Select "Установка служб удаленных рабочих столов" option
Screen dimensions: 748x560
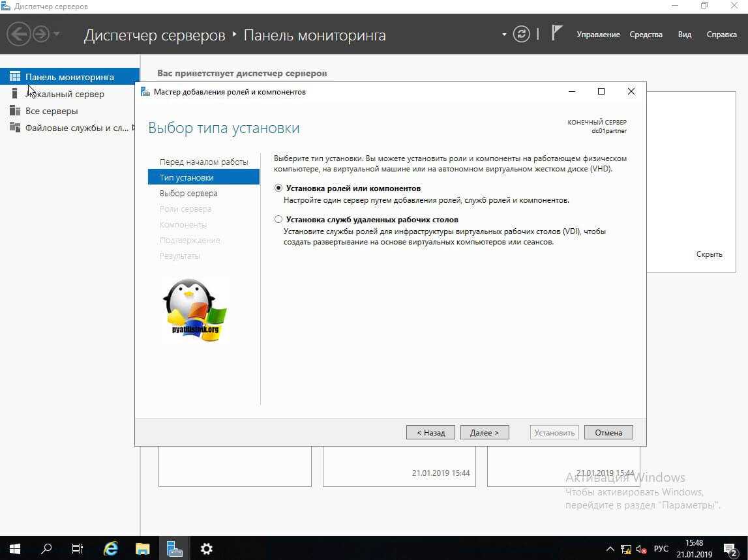coord(279,220)
